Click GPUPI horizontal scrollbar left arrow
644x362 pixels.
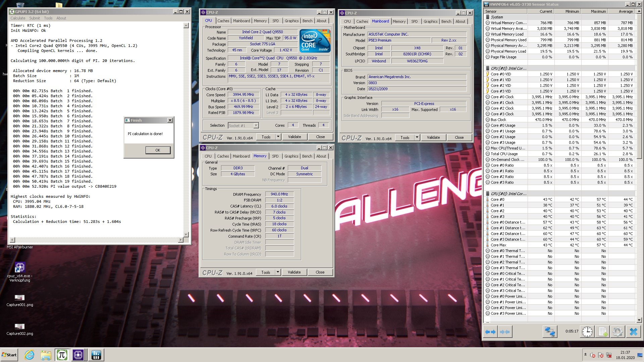(13, 240)
